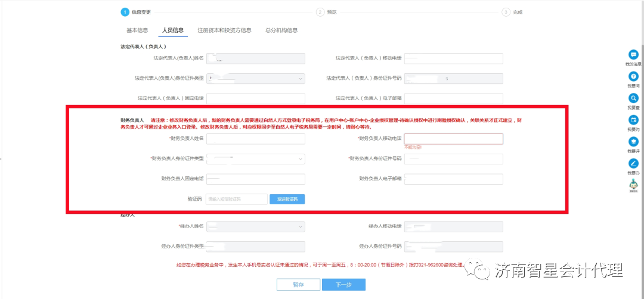The height and width of the screenshot is (299, 644).
Task: Expand 财务负责人身份证件类型 dropdown
Action: [255, 158]
